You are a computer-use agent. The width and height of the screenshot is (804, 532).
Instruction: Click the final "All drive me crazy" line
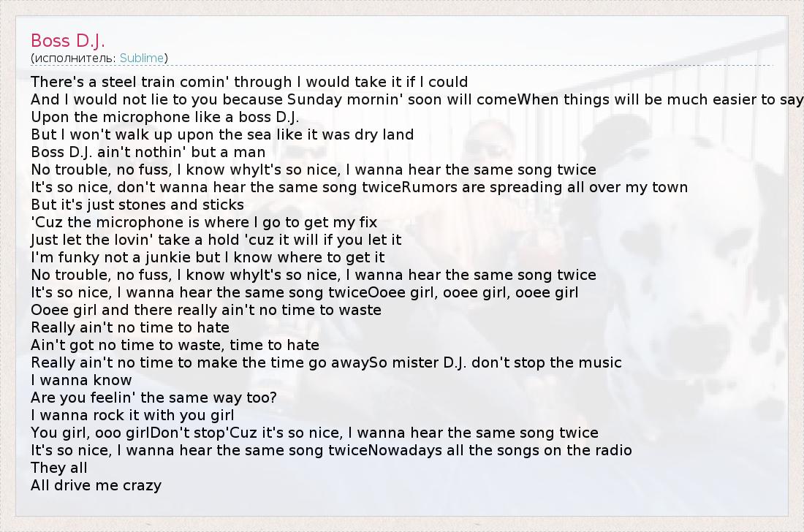[96, 485]
